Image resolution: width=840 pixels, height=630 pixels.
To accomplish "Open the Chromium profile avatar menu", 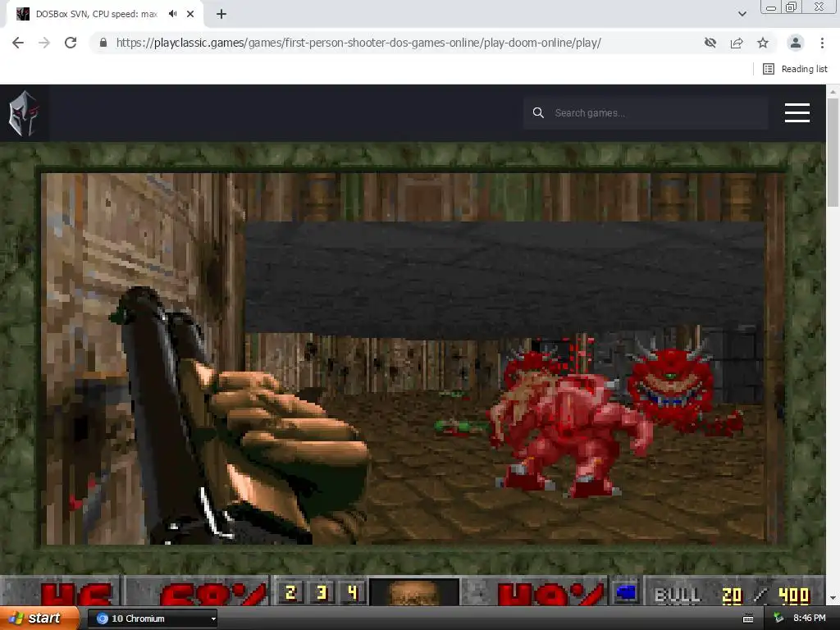I will (x=796, y=43).
